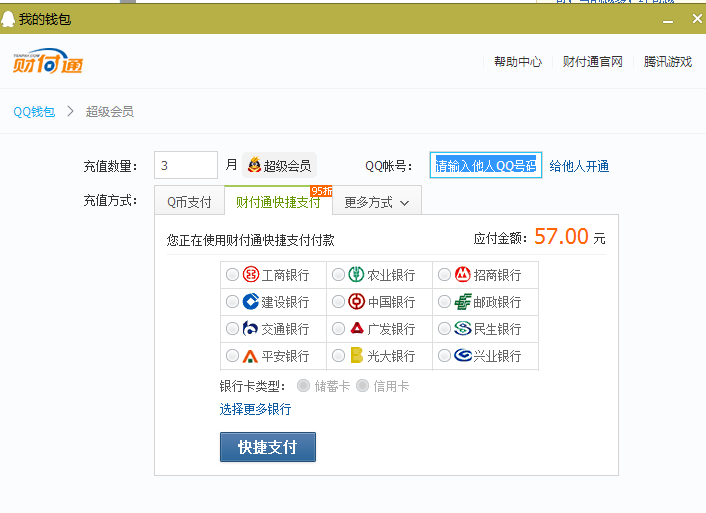This screenshot has height=513, width=706.
Task: Select 光大银行 radio button
Action: (x=338, y=355)
